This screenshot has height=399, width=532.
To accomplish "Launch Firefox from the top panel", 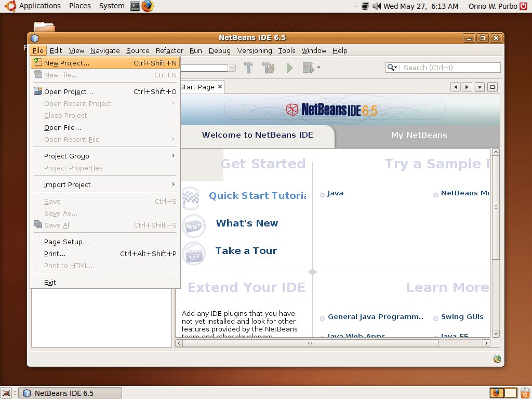I will point(148,6).
